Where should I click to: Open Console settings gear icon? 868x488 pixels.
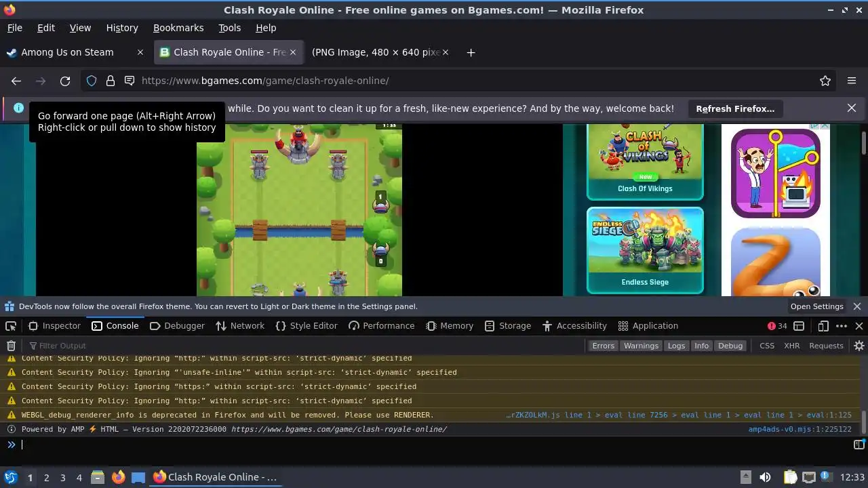click(x=859, y=346)
